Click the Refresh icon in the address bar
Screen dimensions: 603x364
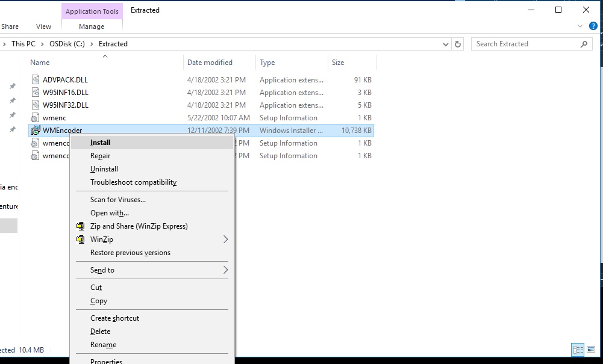pyautogui.click(x=458, y=43)
